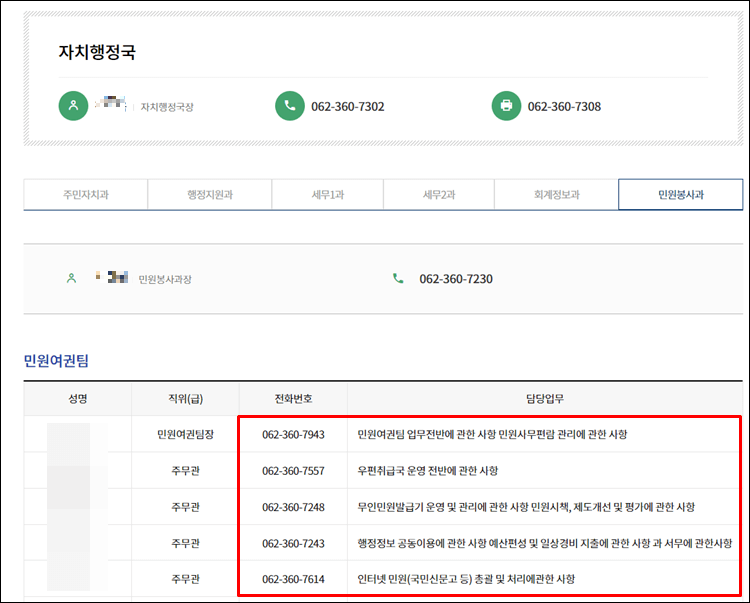This screenshot has height=603, width=750.
Task: Click the 자치행정국장 title label
Action: click(x=167, y=107)
